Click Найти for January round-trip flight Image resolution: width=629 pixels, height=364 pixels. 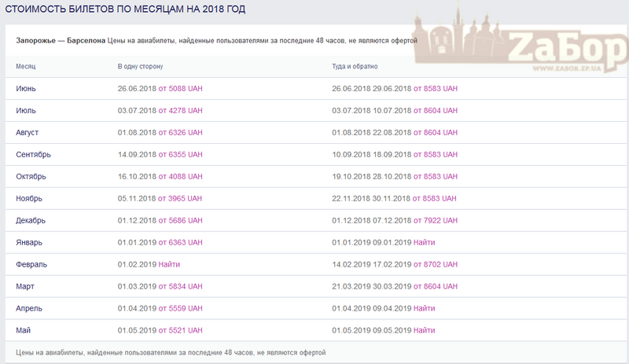424,243
